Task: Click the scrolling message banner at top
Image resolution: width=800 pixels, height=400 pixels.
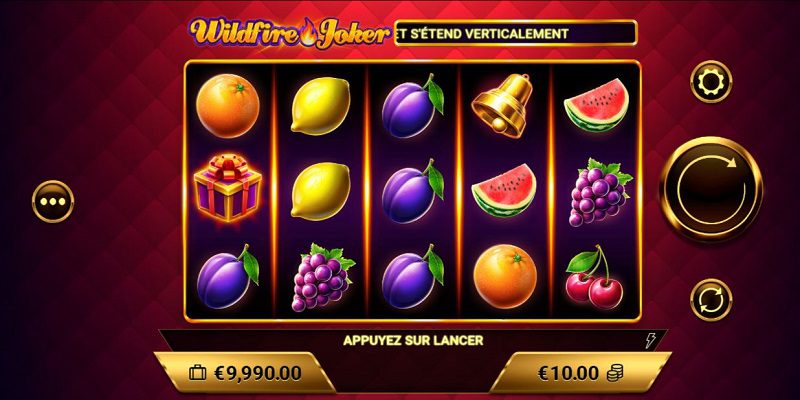Action: tap(515, 34)
